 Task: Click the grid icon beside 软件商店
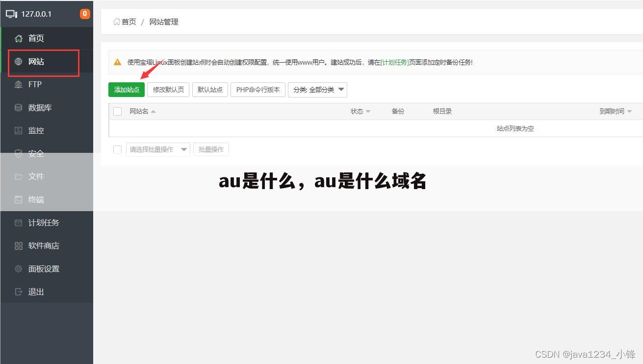(19, 246)
